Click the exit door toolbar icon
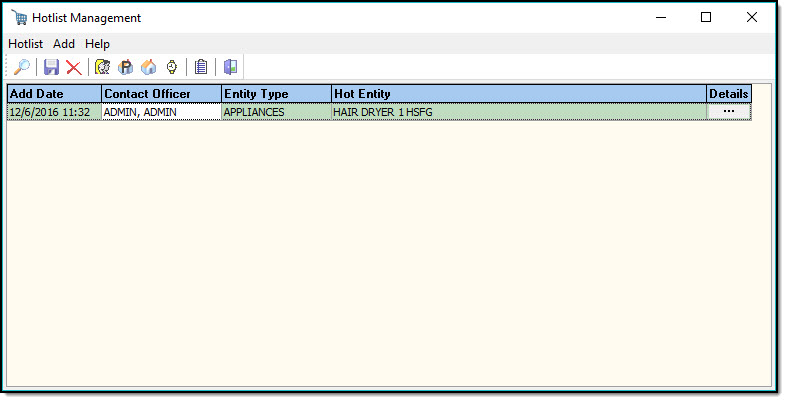The image size is (786, 401). pos(230,67)
